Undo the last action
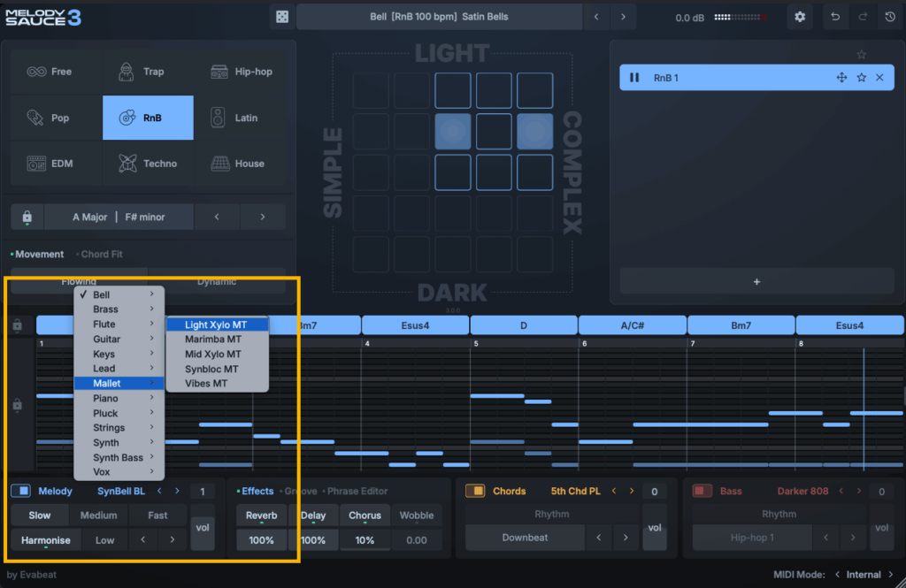Viewport: 906px width, 588px height. [835, 17]
